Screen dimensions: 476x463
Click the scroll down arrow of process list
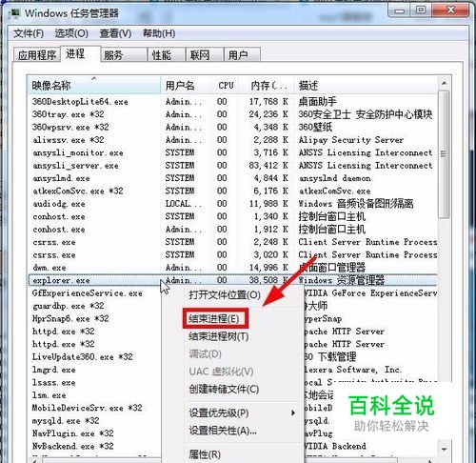coord(444,449)
